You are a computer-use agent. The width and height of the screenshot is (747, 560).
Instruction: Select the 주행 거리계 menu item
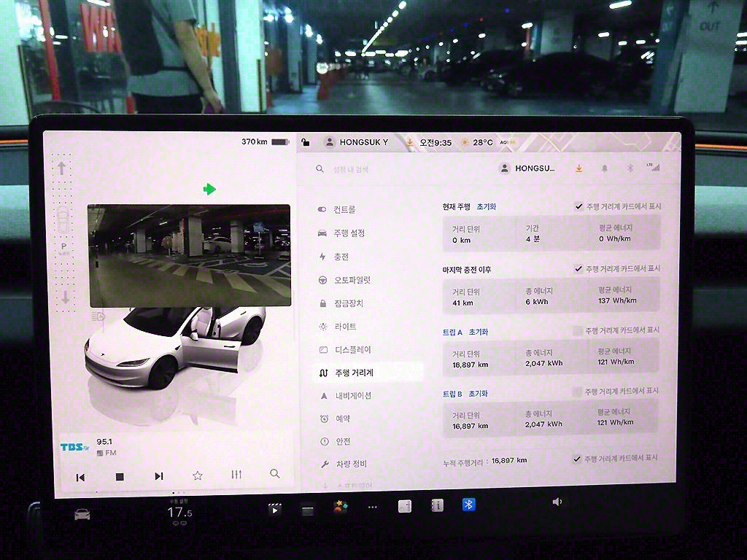368,373
